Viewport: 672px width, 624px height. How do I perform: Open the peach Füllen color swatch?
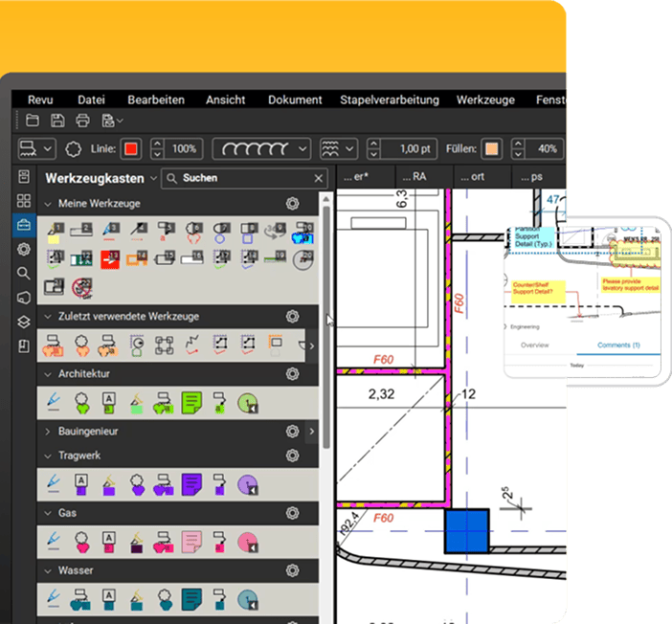492,148
